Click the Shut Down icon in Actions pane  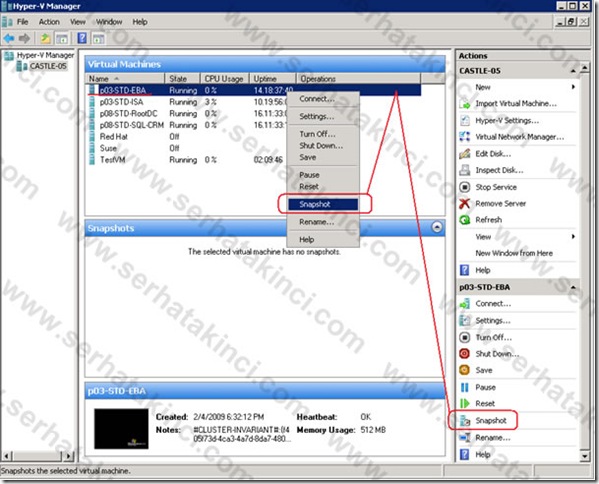(x=465, y=354)
